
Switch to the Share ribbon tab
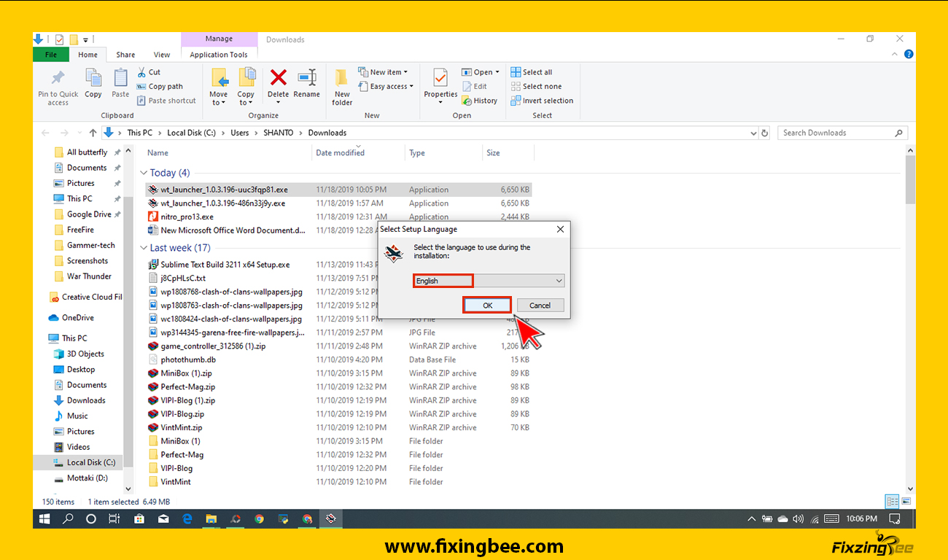125,55
